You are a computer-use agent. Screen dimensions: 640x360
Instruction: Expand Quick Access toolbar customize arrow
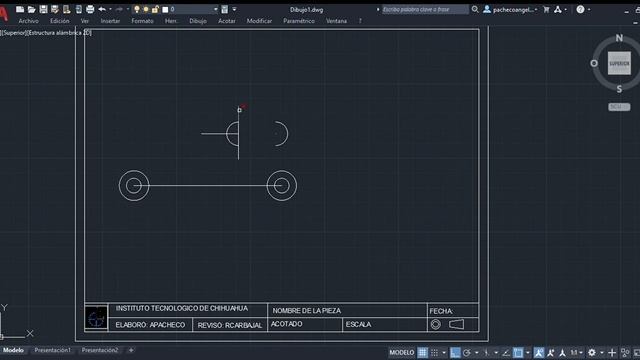[x=234, y=9]
